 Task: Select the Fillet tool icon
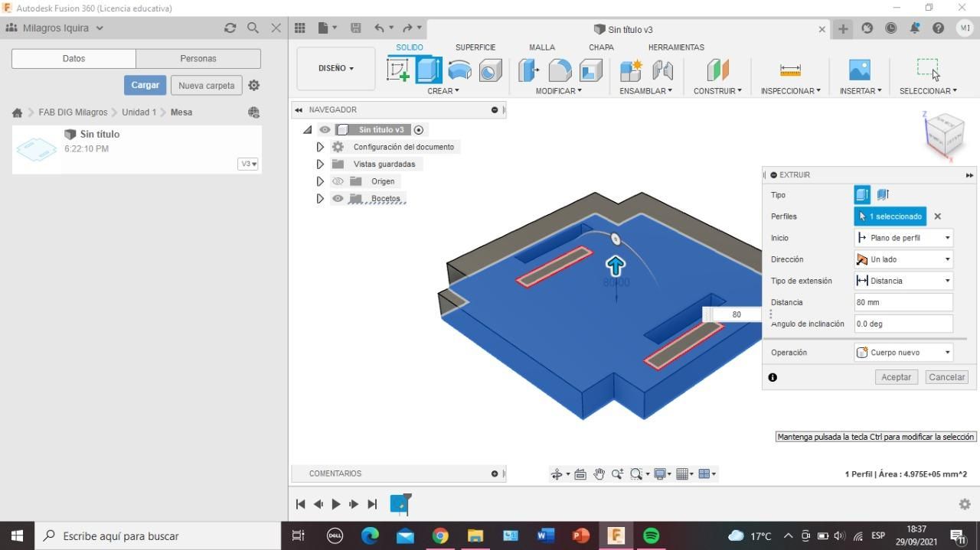coord(560,70)
